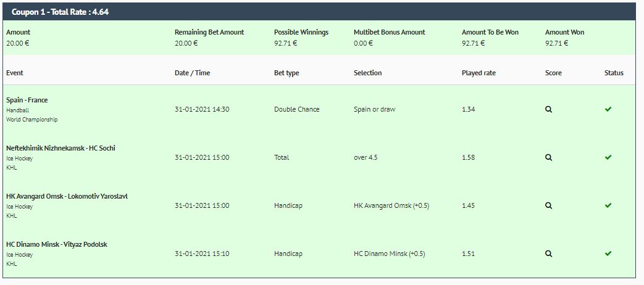Select the Spain - France event name
The width and height of the screenshot is (644, 285).
[x=27, y=100]
